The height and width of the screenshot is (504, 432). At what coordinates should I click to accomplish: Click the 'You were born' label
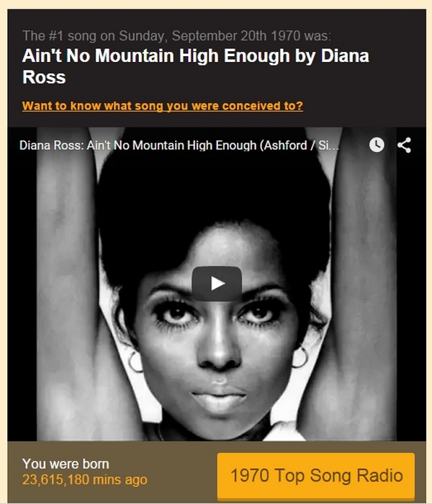click(66, 464)
